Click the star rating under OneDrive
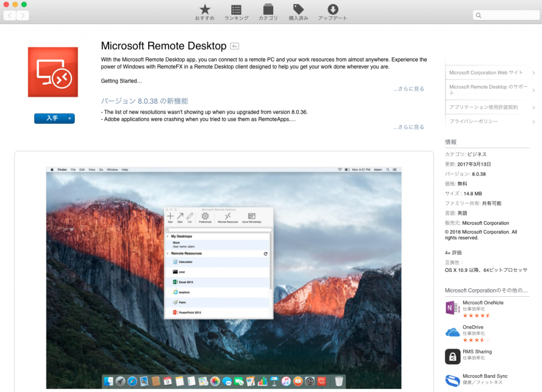This screenshot has height=392, width=542. 477,340
